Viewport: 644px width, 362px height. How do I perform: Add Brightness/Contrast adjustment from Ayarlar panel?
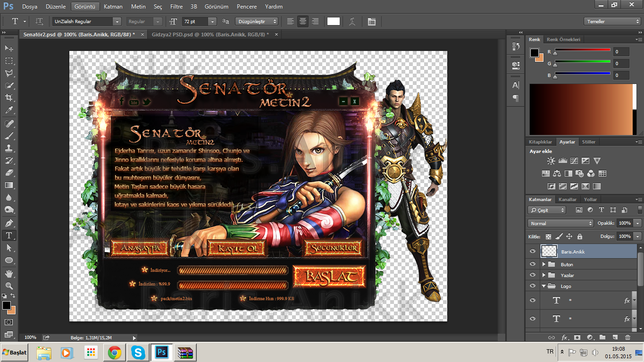(x=551, y=161)
